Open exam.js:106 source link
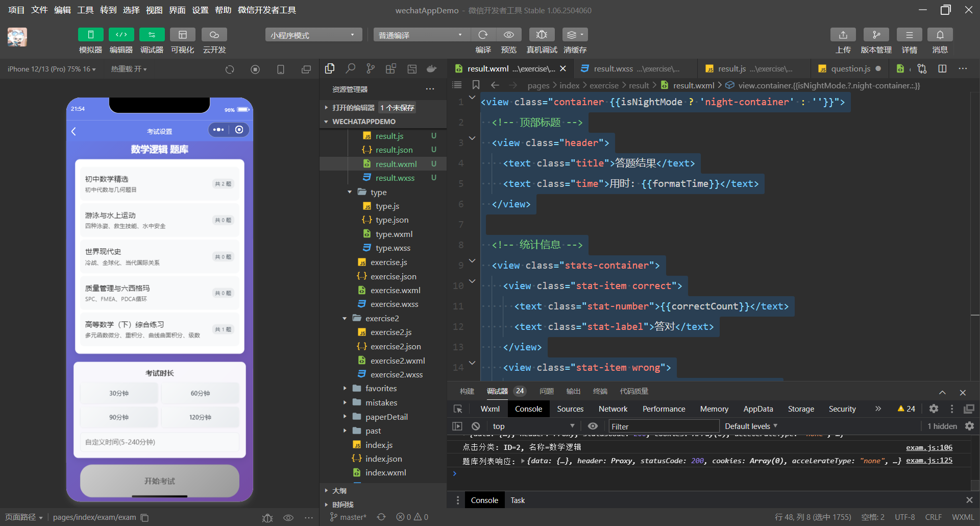The image size is (980, 526). coord(929,447)
